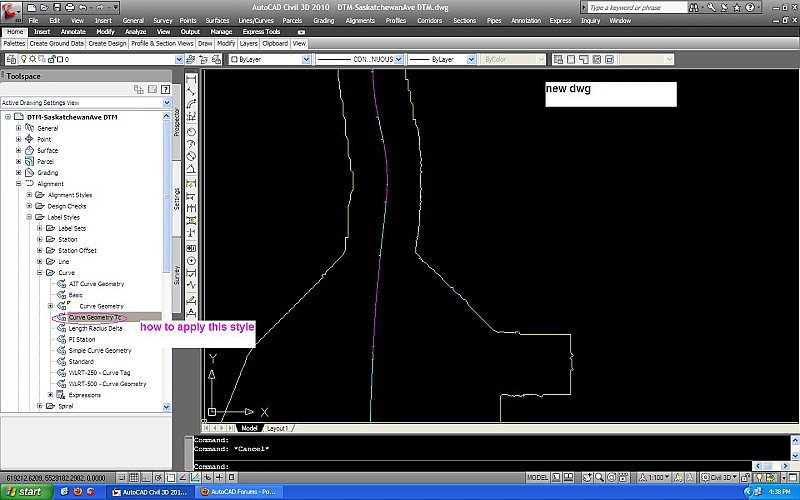Screen dimensions: 800x500
Task: Open the 1:100 annotation scale dropdown
Action: 661,478
